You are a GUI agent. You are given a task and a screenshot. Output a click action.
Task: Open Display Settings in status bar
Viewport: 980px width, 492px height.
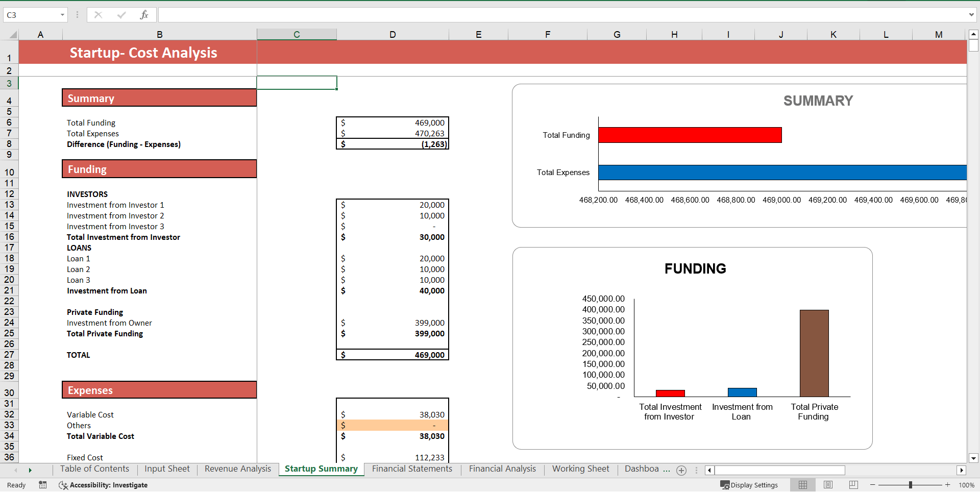click(x=749, y=485)
